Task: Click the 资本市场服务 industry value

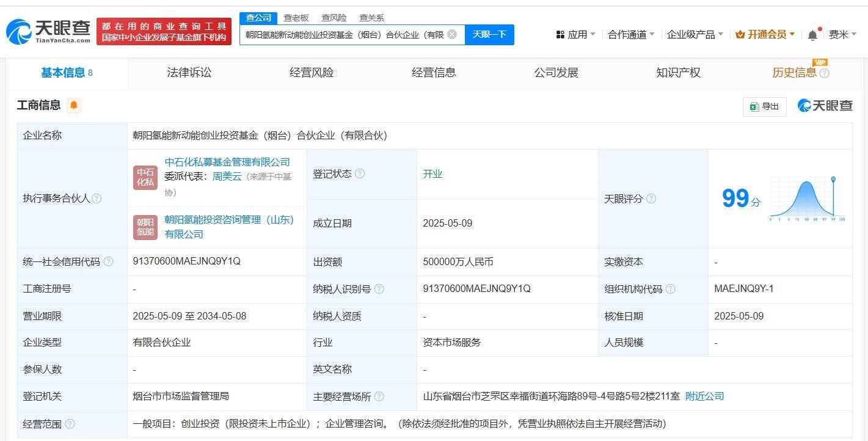Action: 452,343
